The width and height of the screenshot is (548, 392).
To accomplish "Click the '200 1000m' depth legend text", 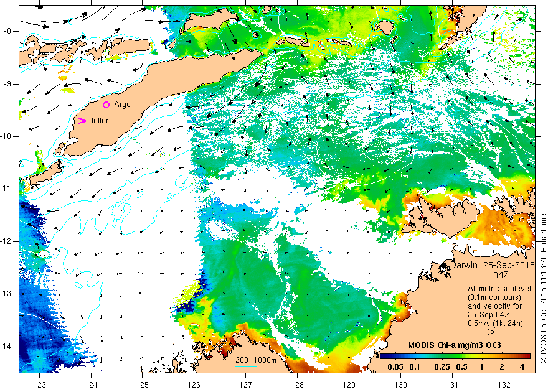I will click(x=256, y=360).
